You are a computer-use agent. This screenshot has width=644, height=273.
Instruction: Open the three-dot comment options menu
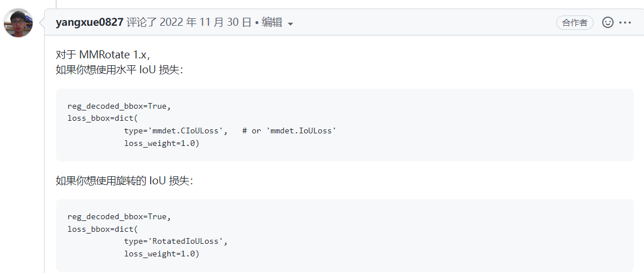click(x=625, y=22)
